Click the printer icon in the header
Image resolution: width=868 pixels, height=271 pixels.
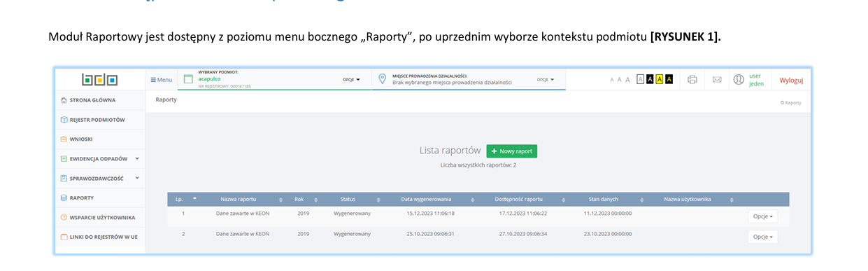coord(692,79)
